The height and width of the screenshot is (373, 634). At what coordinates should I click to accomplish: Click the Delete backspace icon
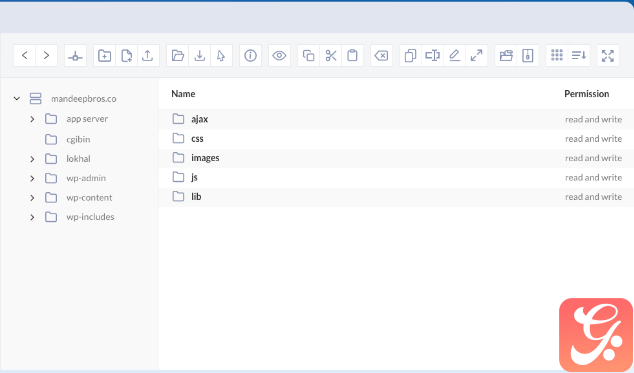(381, 55)
